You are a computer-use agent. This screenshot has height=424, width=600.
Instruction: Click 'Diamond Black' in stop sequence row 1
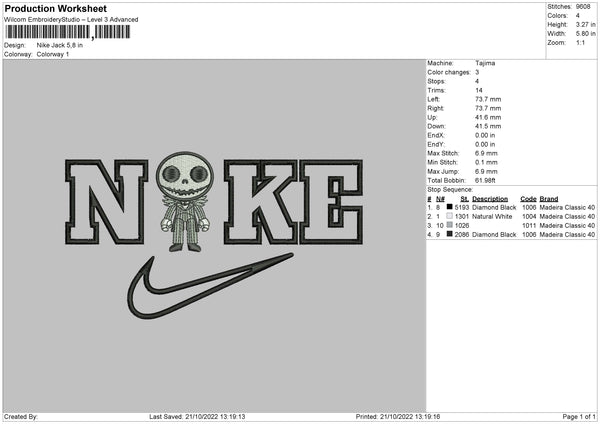click(494, 207)
